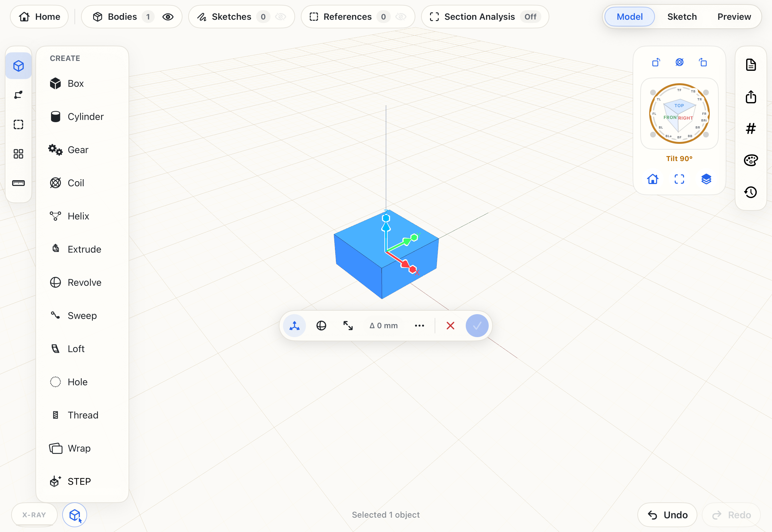Image resolution: width=772 pixels, height=532 pixels.
Task: Toggle Section Analysis Off switch
Action: click(x=530, y=17)
